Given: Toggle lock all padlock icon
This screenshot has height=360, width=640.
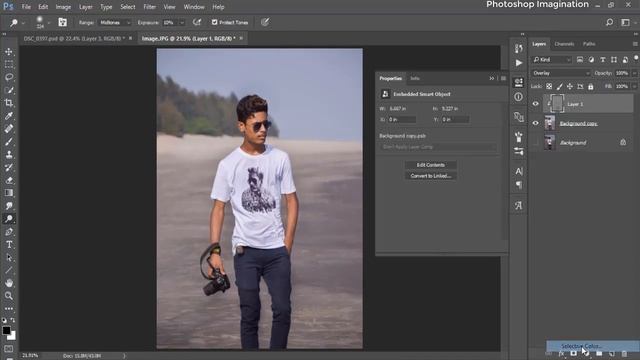Looking at the screenshot, I should pos(591,87).
